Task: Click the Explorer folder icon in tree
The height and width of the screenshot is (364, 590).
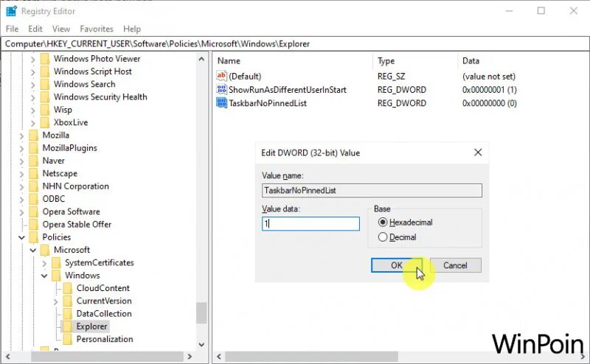Action: tap(68, 326)
